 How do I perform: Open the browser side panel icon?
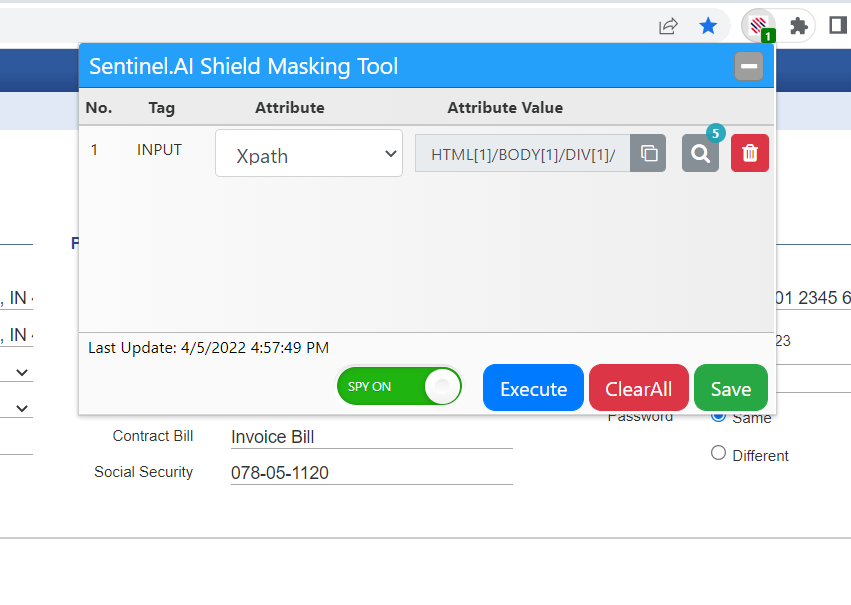838,26
